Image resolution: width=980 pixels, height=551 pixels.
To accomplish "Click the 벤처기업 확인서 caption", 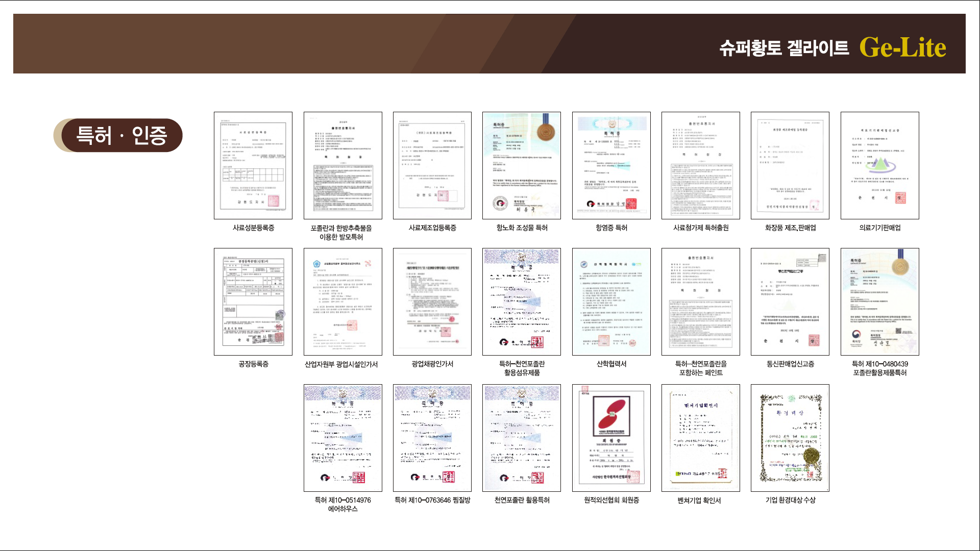I will coord(699,500).
